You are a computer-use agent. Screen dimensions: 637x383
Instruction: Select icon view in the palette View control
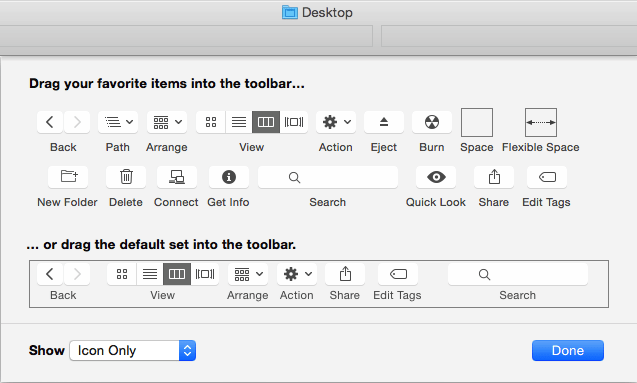pos(211,122)
